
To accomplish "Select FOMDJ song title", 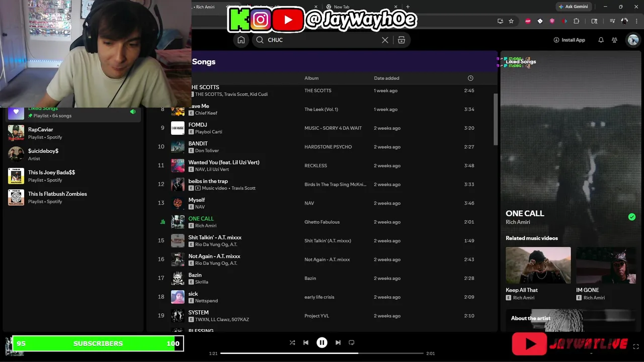I will [198, 125].
